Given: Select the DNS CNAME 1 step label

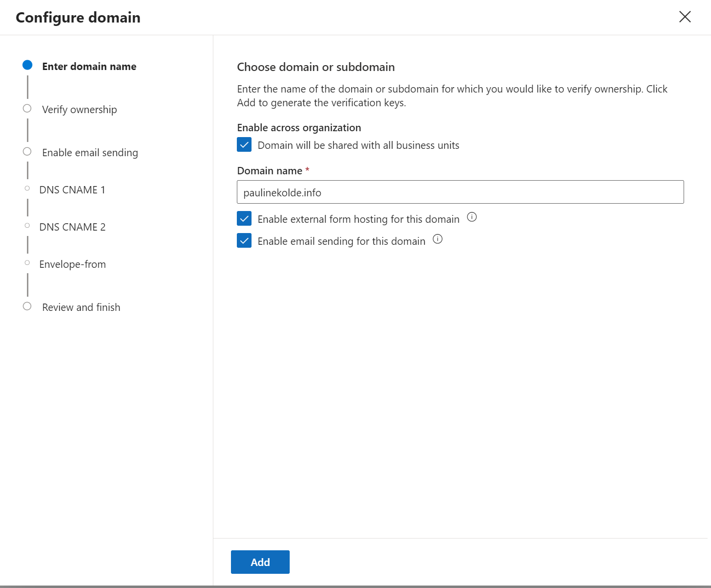Looking at the screenshot, I should point(72,189).
